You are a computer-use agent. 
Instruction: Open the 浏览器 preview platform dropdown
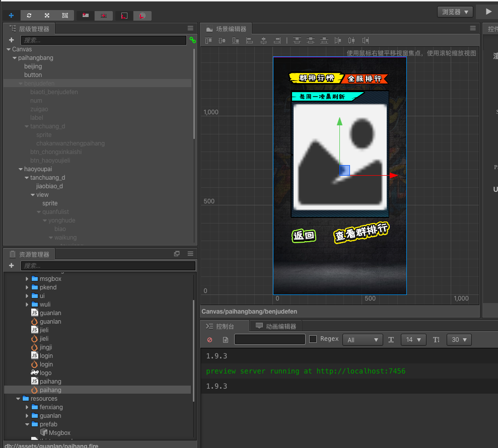click(455, 12)
